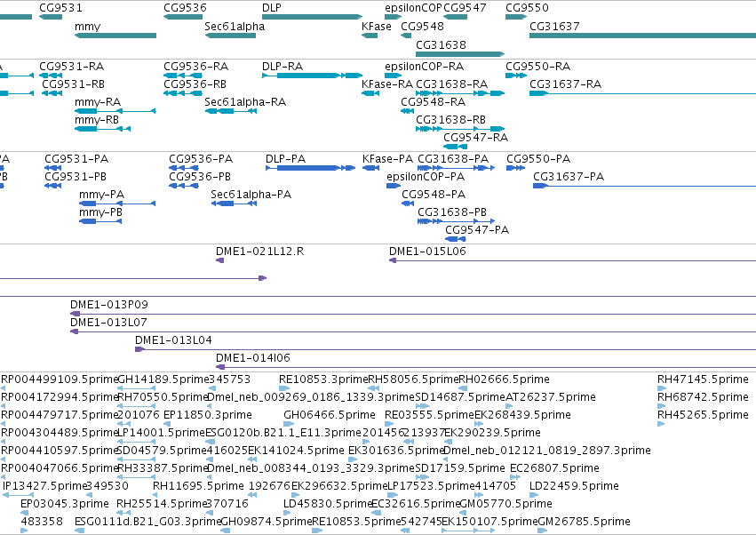Screen dimensions: 756x535
Task: Click the LD22459.5prime EST label
Action: tap(574, 486)
